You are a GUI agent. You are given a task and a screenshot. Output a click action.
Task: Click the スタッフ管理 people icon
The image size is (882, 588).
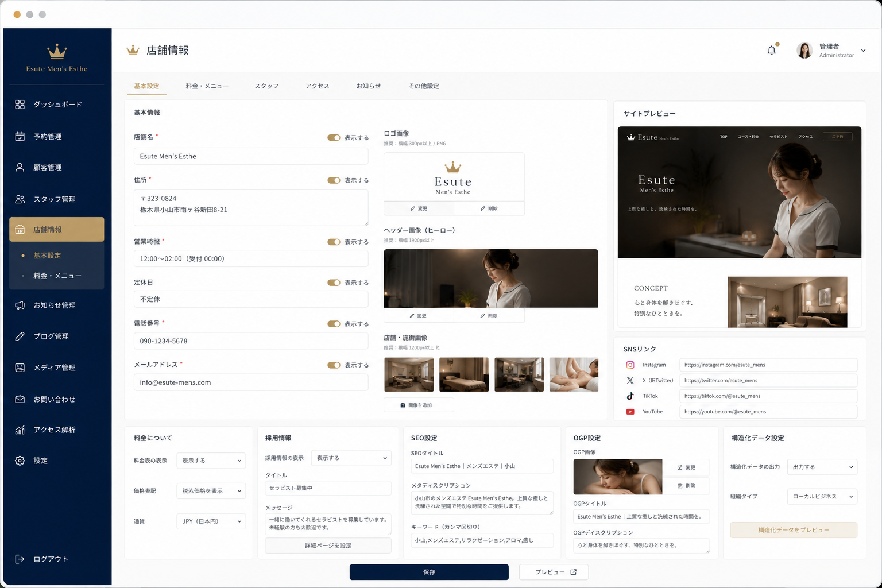tap(20, 199)
